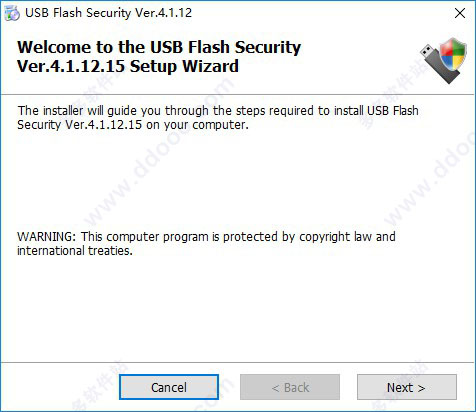Viewport: 476px width, 412px height.
Task: Click the WARNING copyright law text
Action: (x=206, y=237)
